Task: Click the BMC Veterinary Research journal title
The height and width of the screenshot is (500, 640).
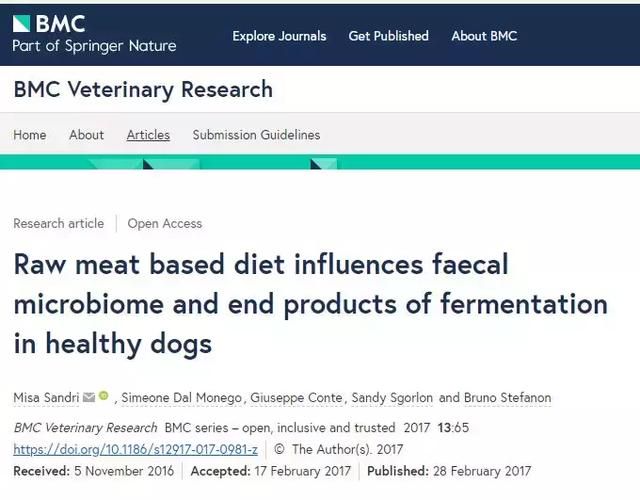Action: (x=143, y=89)
